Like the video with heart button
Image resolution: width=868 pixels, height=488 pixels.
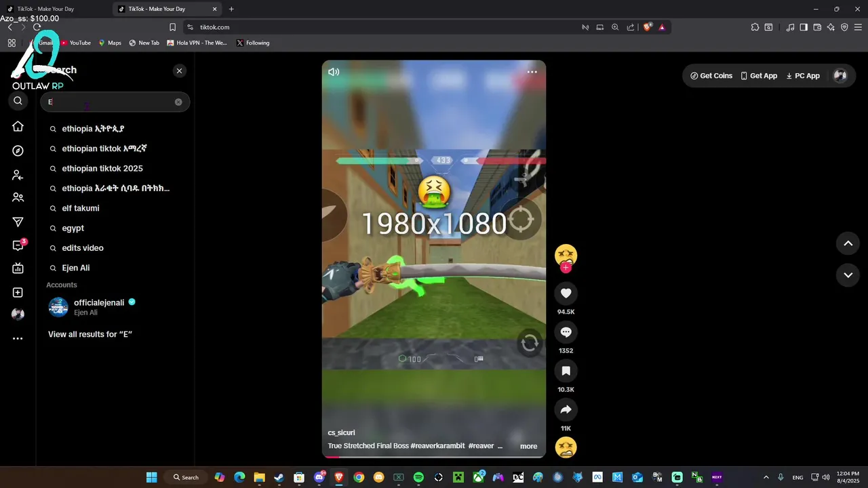point(566,293)
